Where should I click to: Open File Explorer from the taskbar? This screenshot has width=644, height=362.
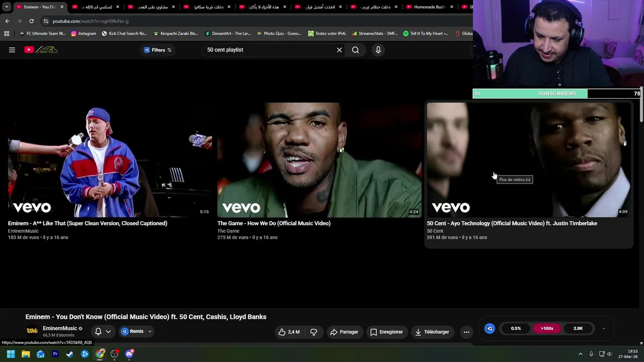(x=26, y=354)
